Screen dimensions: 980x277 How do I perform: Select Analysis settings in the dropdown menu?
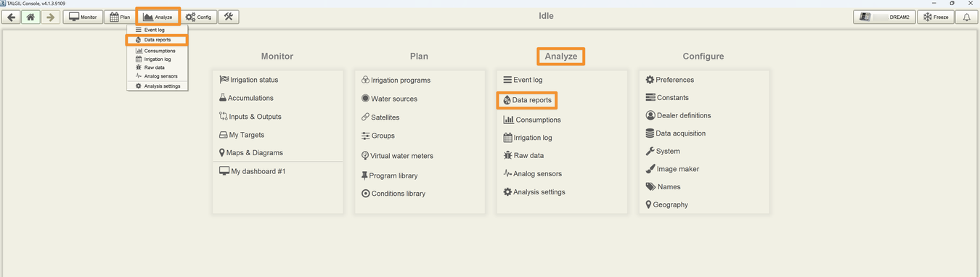(x=157, y=86)
